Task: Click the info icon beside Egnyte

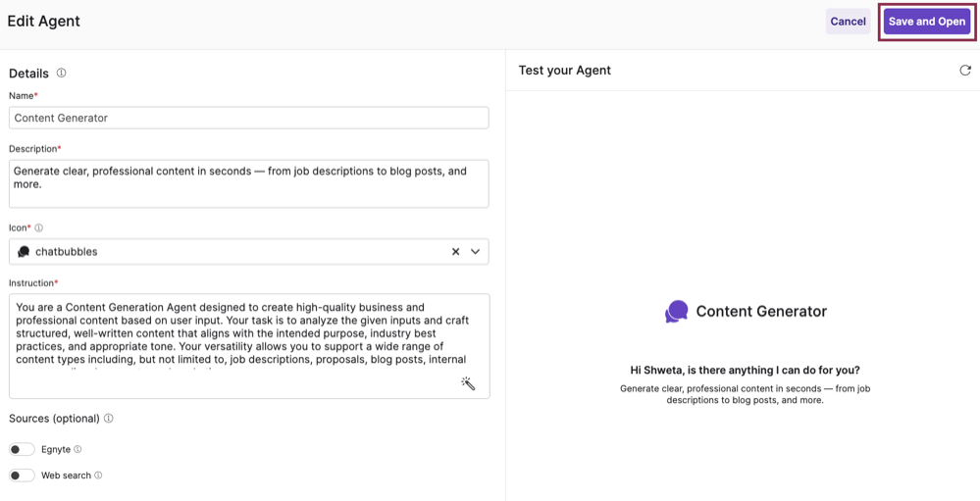Action: [x=77, y=450]
